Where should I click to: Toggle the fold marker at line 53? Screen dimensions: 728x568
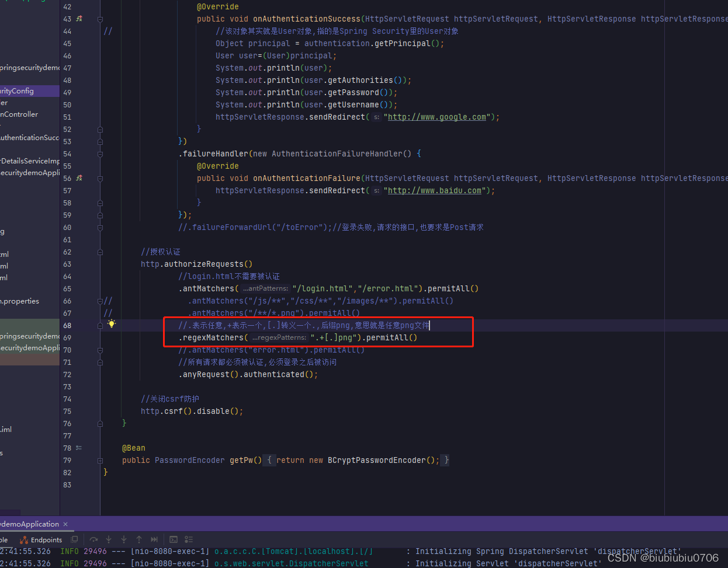tap(100, 141)
